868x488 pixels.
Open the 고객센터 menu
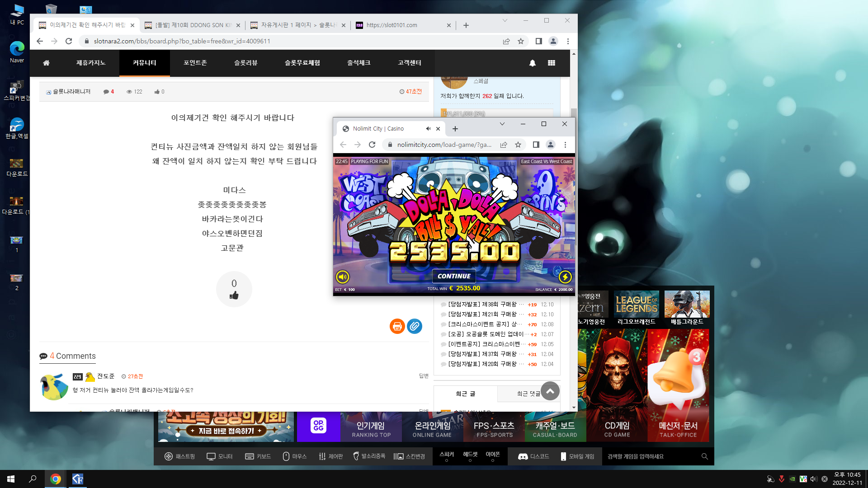tap(410, 63)
